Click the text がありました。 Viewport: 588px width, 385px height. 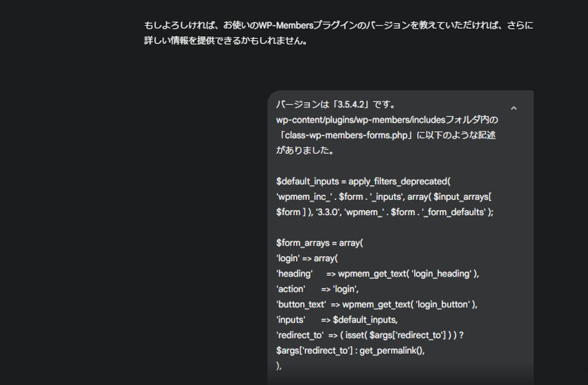click(304, 151)
